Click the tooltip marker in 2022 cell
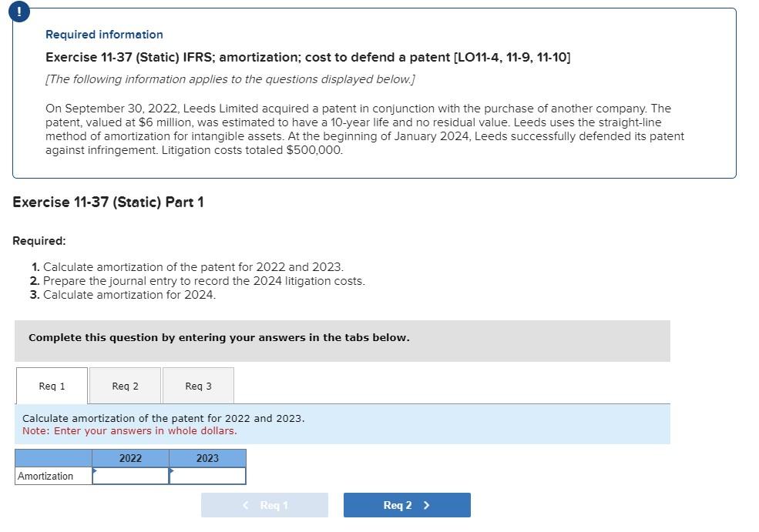Image resolution: width=759 pixels, height=532 pixels. (x=94, y=470)
